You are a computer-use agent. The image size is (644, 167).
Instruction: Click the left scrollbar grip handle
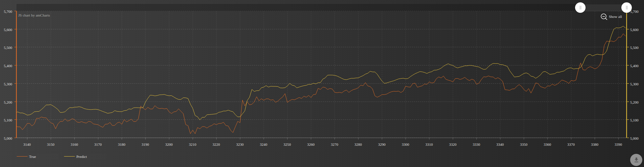coord(580,7)
